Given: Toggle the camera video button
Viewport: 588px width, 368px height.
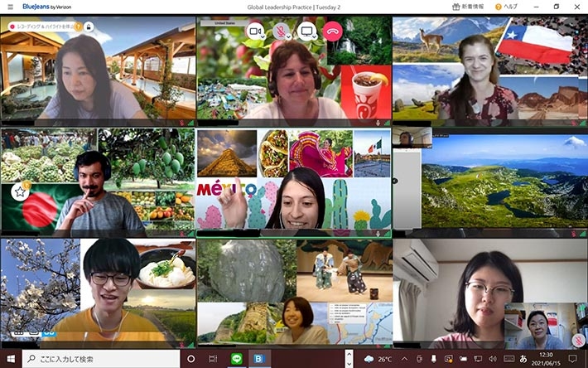Looking at the screenshot, I should (x=255, y=31).
